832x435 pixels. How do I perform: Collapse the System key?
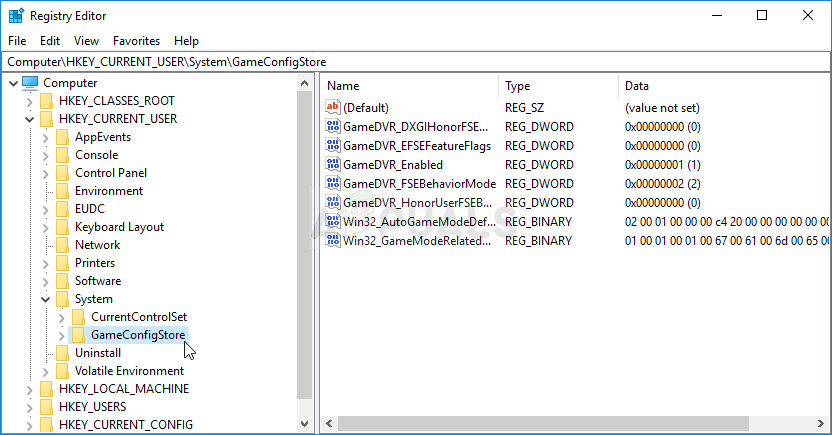[46, 300]
